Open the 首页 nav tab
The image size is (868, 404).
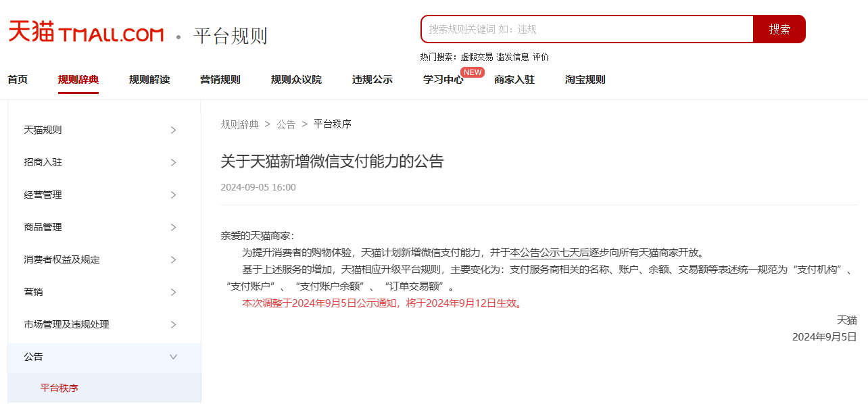pyautogui.click(x=18, y=80)
